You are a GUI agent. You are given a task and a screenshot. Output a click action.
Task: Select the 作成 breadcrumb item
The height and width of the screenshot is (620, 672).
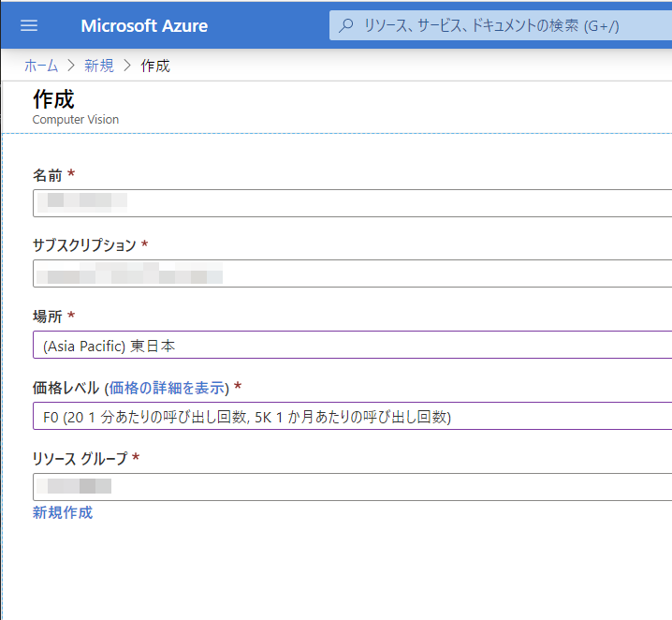[155, 66]
